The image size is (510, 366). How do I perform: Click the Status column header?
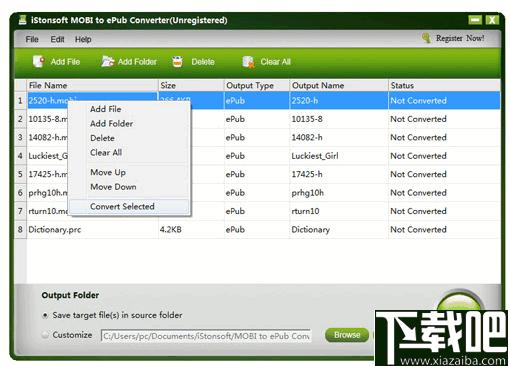(x=444, y=86)
